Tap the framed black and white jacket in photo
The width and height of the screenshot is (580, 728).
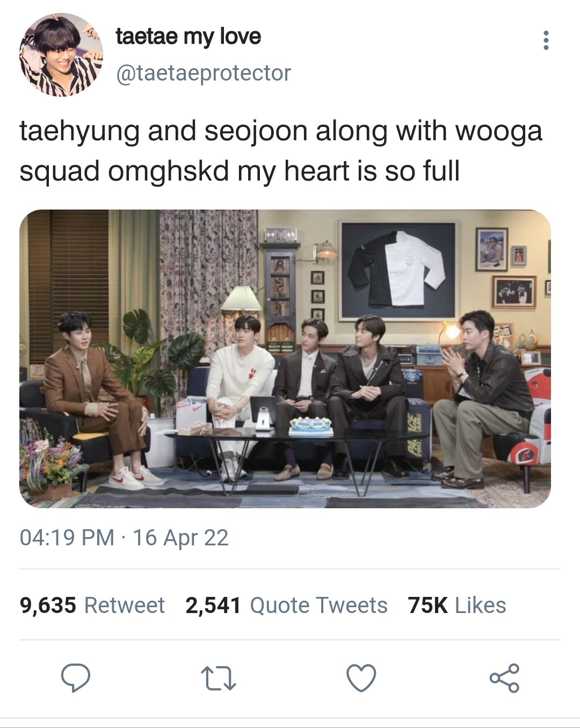click(397, 270)
